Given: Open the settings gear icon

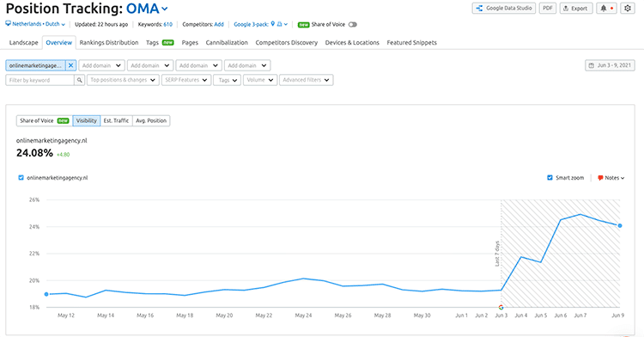Looking at the screenshot, I should tap(628, 9).
